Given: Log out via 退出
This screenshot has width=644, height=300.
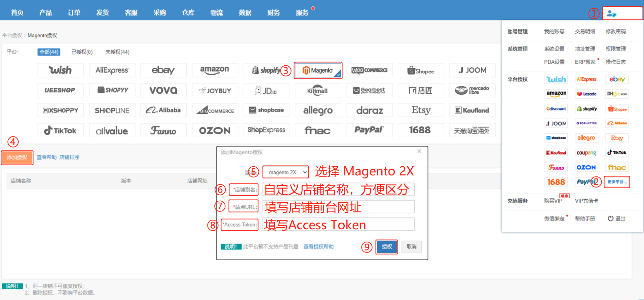Looking at the screenshot, I should tap(616, 219).
